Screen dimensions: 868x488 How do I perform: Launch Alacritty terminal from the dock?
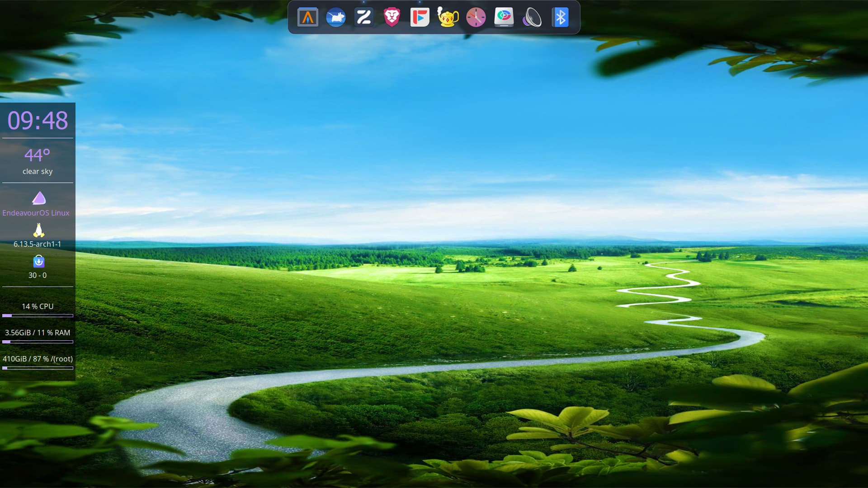(x=307, y=17)
